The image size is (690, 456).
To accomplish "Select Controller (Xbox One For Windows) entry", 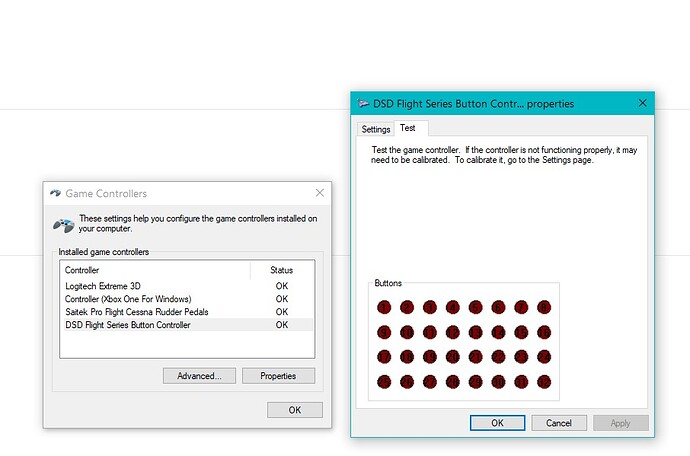I will click(127, 299).
